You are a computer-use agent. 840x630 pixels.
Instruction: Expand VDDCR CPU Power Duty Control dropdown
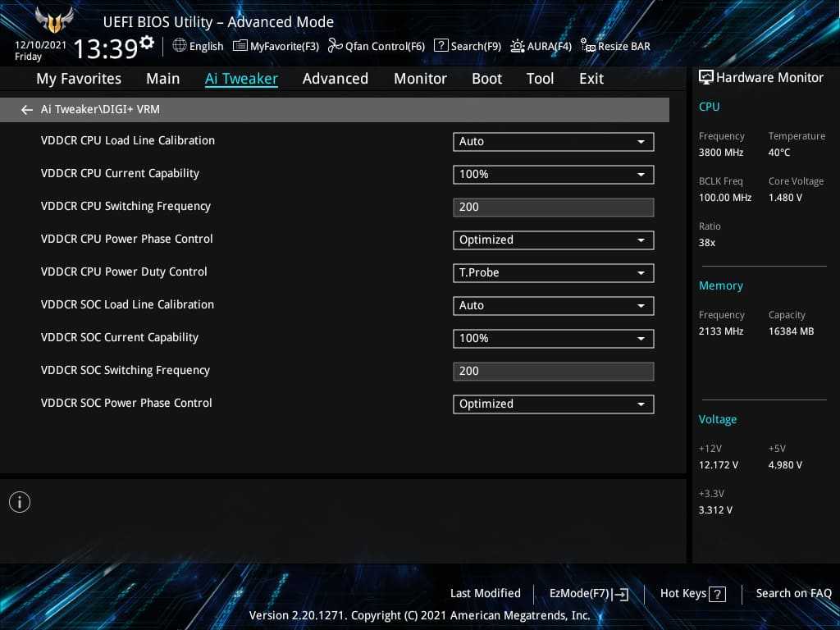pyautogui.click(x=553, y=273)
